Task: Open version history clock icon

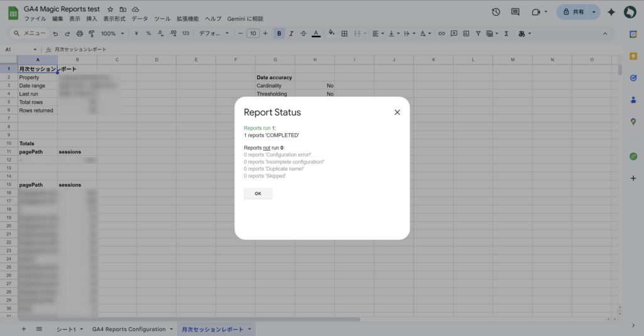Action: [496, 12]
